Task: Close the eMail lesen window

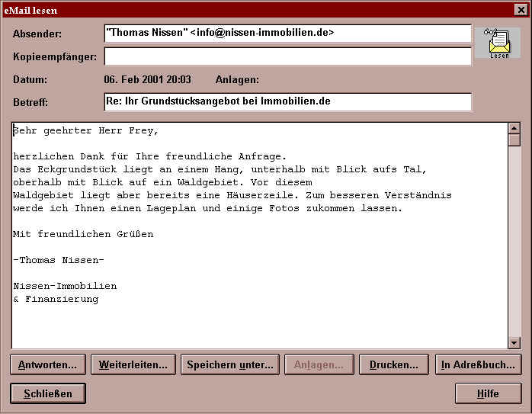Action: coord(521,10)
